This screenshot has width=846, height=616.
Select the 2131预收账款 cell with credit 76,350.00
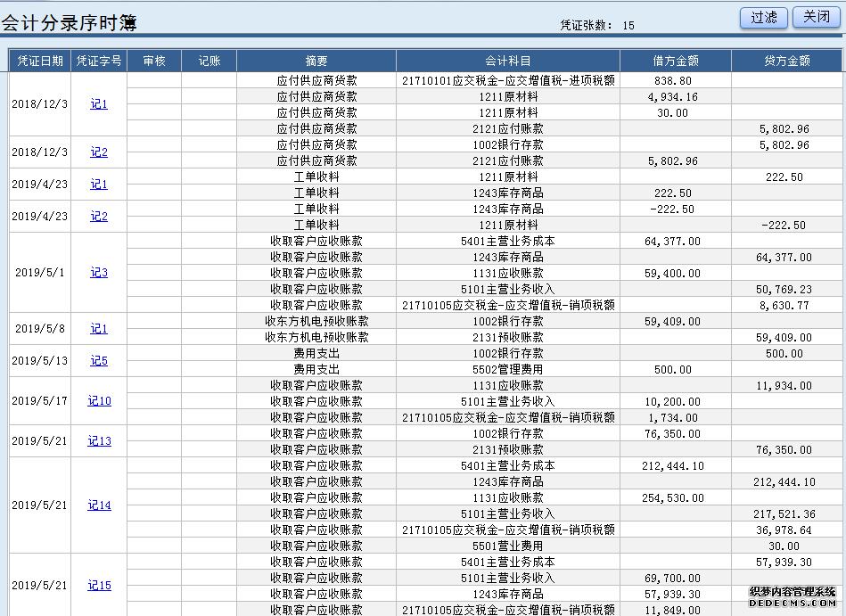click(x=508, y=449)
